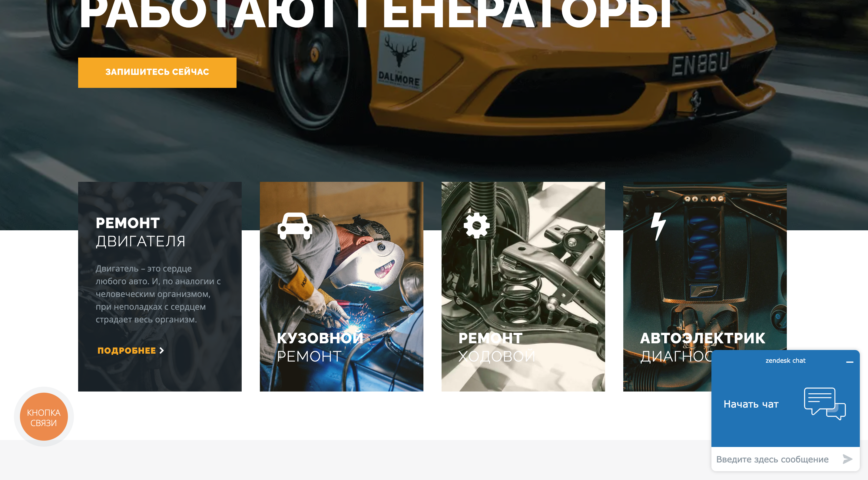Click the engine description paragraph text
Viewport: 868px width, 480px height.
(x=158, y=294)
